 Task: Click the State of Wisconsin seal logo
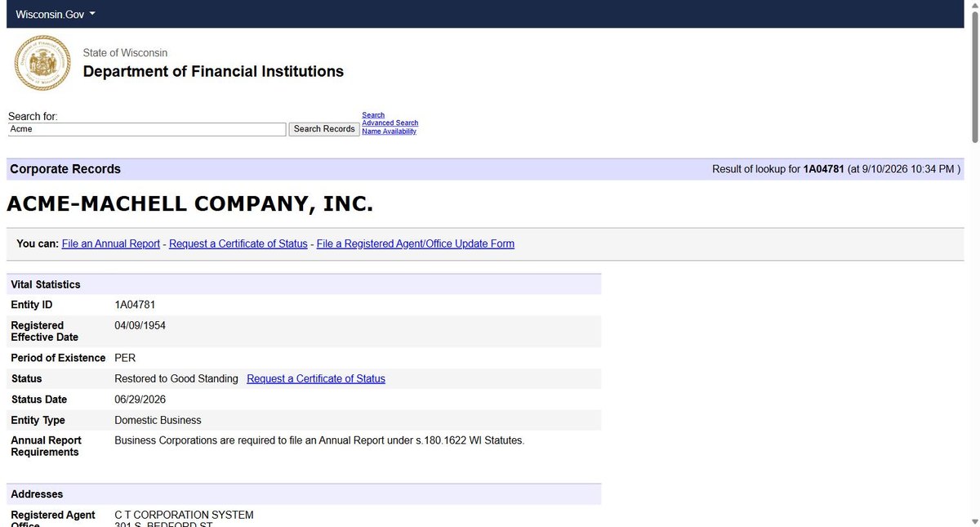tap(42, 63)
